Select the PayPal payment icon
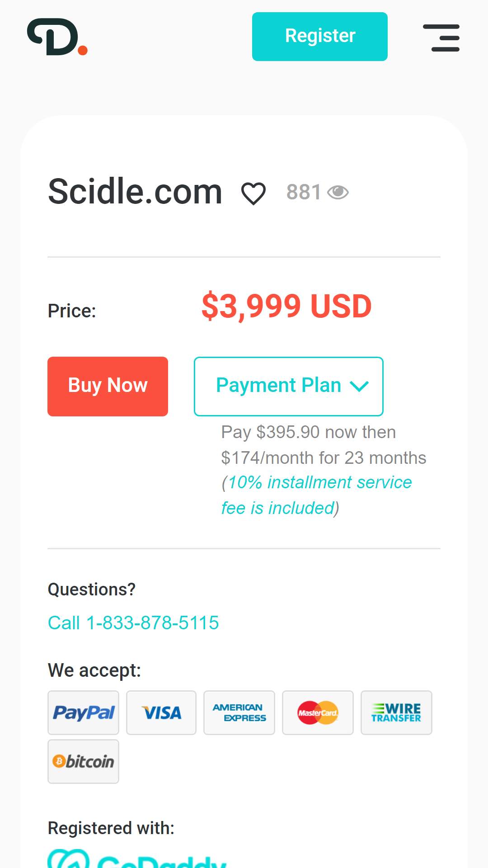This screenshot has height=868, width=488. click(x=84, y=713)
